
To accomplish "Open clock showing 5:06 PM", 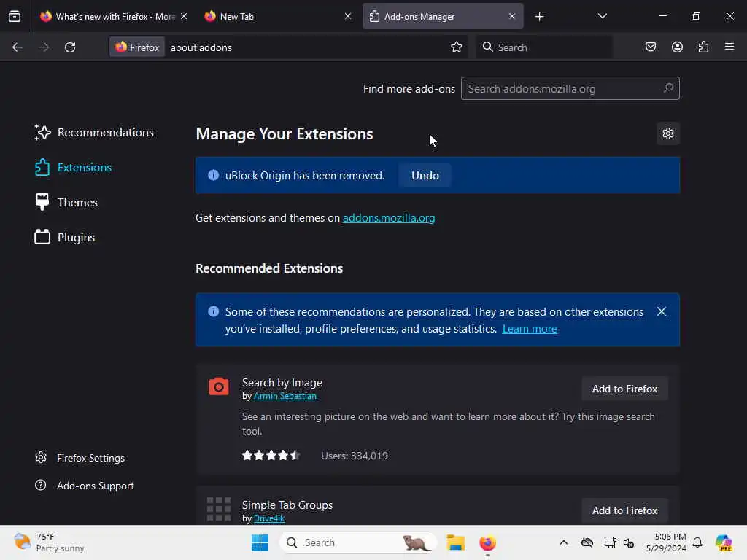I will [x=666, y=542].
